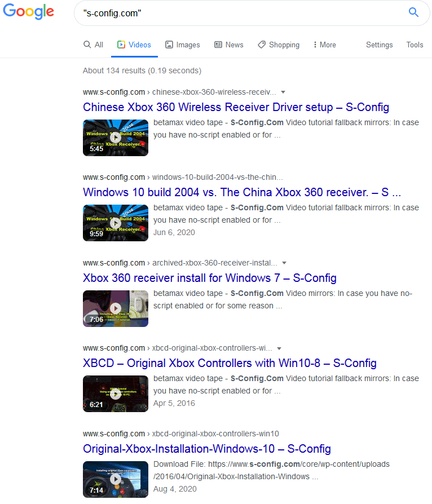
Task: Click the archived-xbox-360-receiver-instal URL breadcrumb
Action: [180, 263]
